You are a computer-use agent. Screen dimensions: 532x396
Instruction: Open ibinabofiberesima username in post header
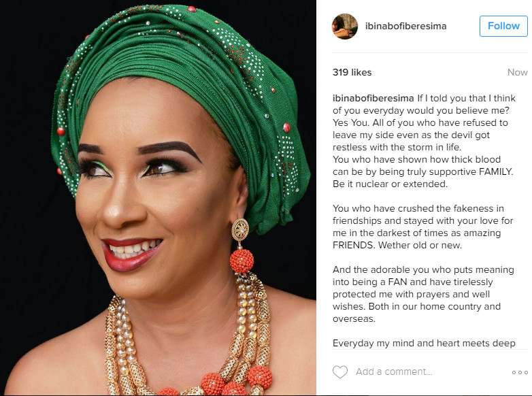coord(405,26)
